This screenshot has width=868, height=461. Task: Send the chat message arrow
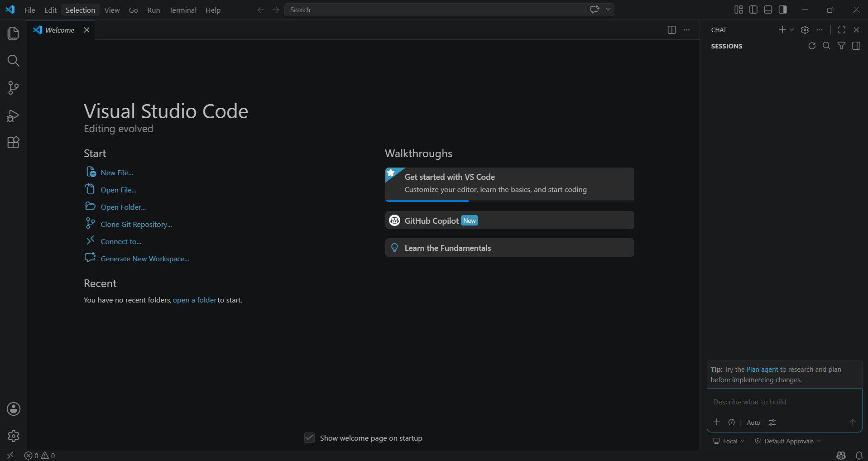coord(853,422)
